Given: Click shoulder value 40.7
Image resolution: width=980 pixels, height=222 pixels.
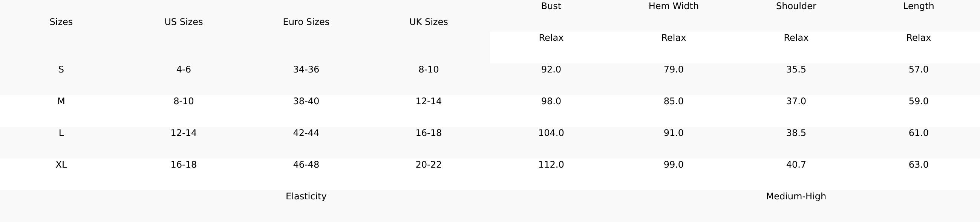Looking at the screenshot, I should pyautogui.click(x=796, y=165).
